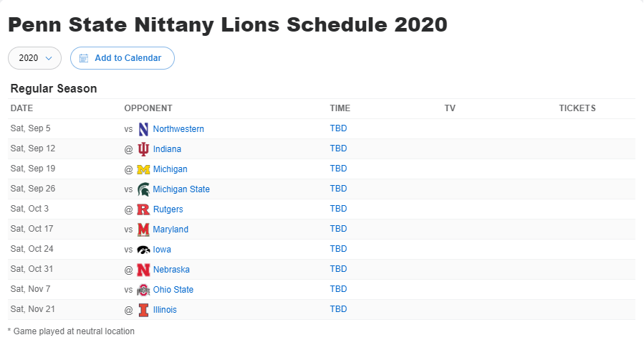Image resolution: width=644 pixels, height=340 pixels.
Task: Click TBD time for Oct 24 Iowa game
Action: click(x=338, y=249)
